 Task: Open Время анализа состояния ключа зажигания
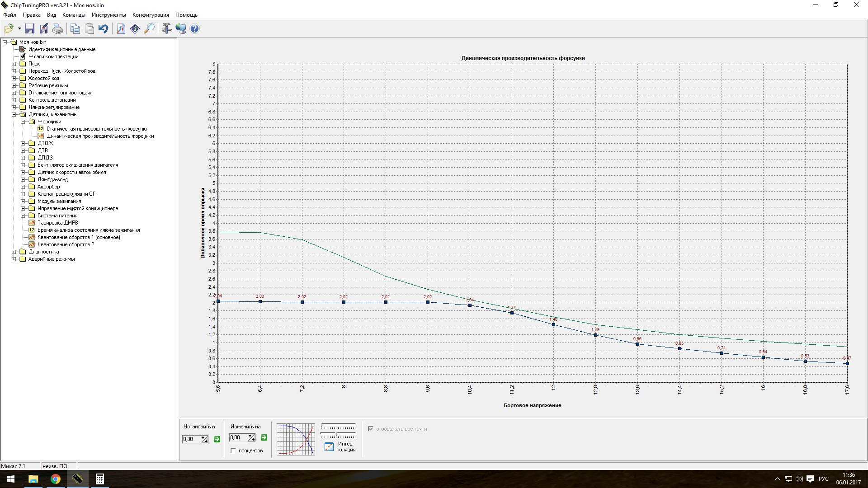click(89, 230)
